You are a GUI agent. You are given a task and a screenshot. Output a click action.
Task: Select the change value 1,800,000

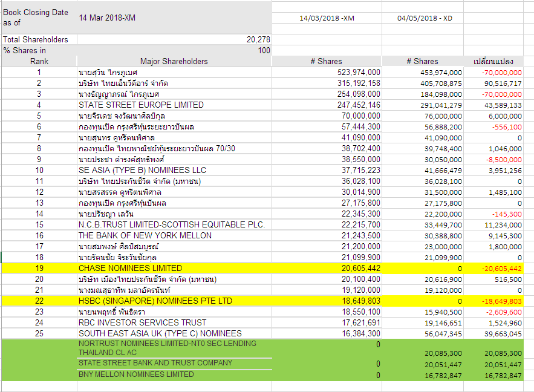tap(493, 247)
